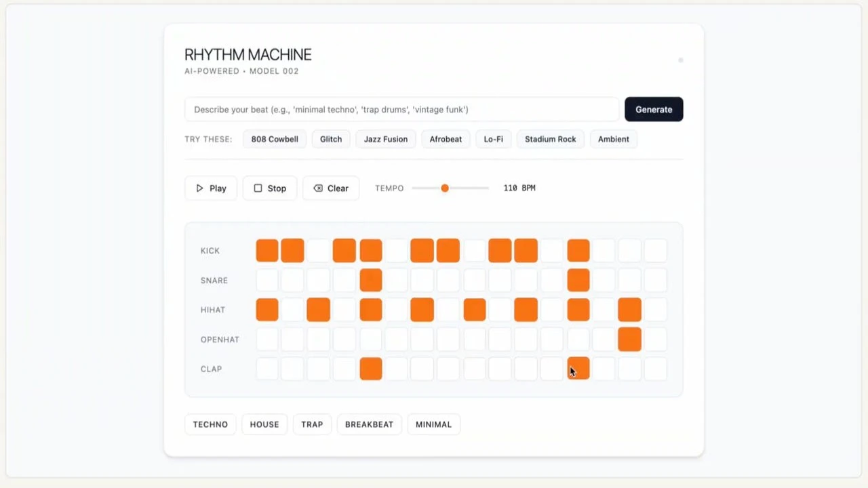The width and height of the screenshot is (868, 488).
Task: Enable Openhat step 16
Action: click(x=656, y=340)
